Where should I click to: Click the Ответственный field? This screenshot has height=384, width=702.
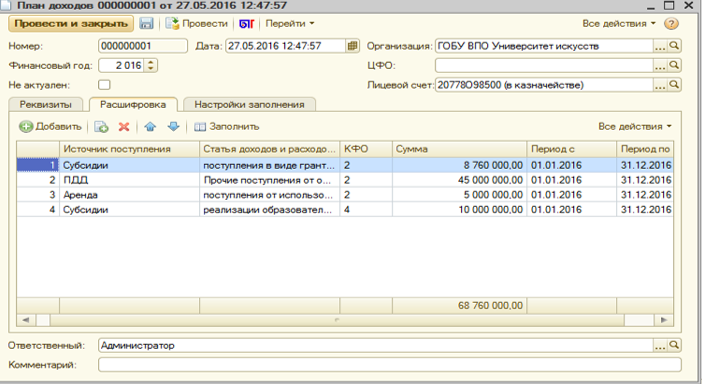click(376, 345)
